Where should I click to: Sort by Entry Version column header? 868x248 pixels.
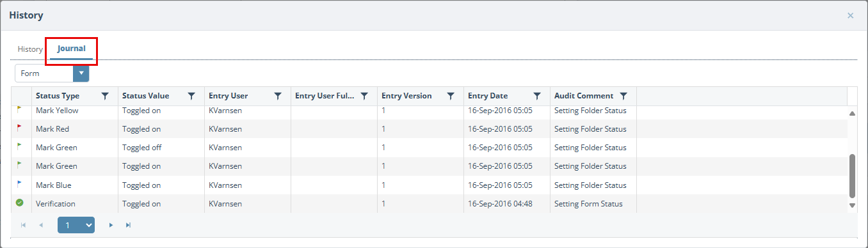click(406, 96)
